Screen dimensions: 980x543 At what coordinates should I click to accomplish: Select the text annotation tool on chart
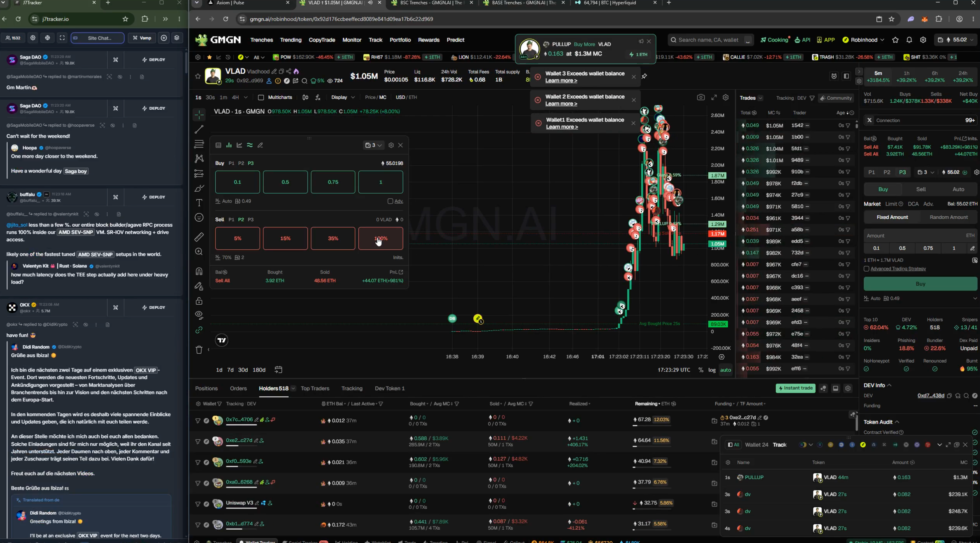point(199,202)
